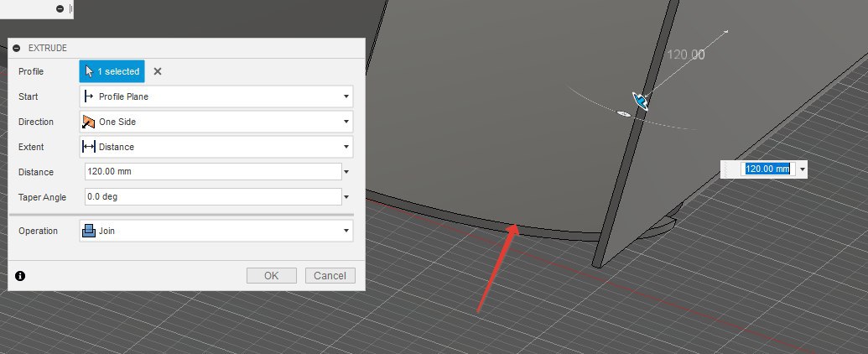Click the Cancel button
The width and height of the screenshot is (868, 354).
(330, 276)
